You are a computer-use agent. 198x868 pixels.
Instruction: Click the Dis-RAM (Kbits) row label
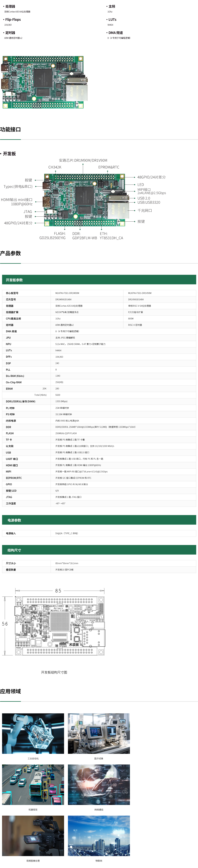tap(15, 376)
